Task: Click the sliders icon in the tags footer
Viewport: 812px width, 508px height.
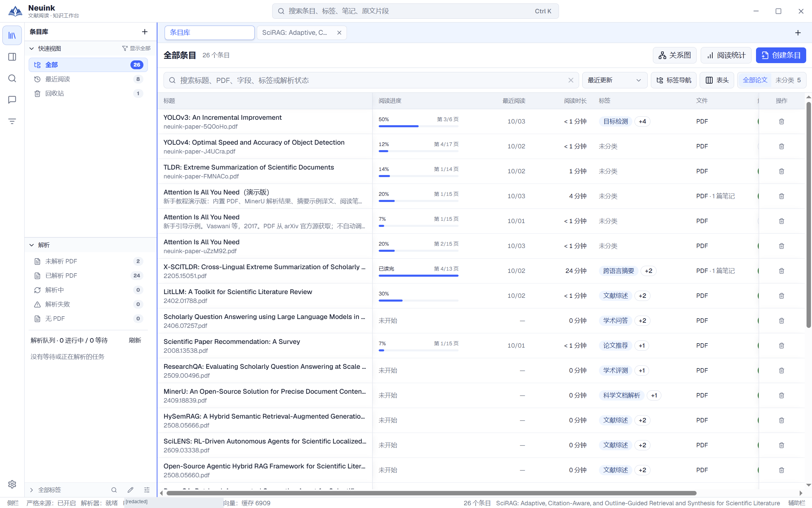Action: click(147, 490)
